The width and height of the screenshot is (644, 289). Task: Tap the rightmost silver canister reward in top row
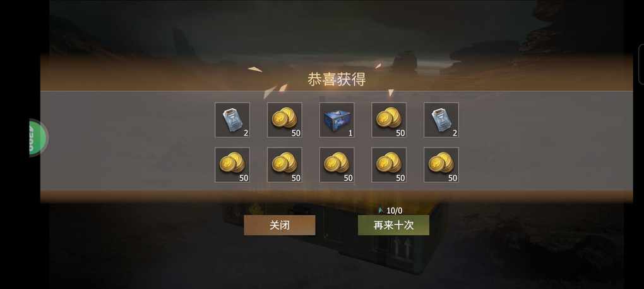click(x=441, y=120)
